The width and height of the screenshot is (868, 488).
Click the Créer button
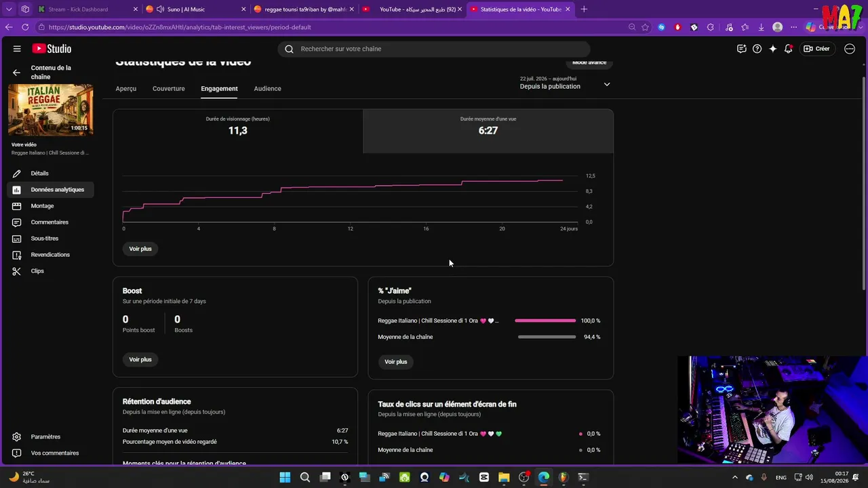816,49
